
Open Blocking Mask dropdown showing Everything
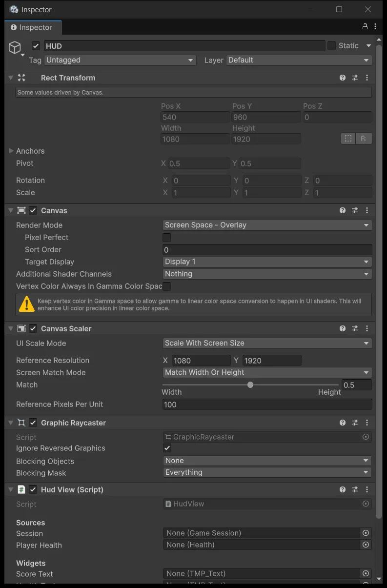pos(267,472)
